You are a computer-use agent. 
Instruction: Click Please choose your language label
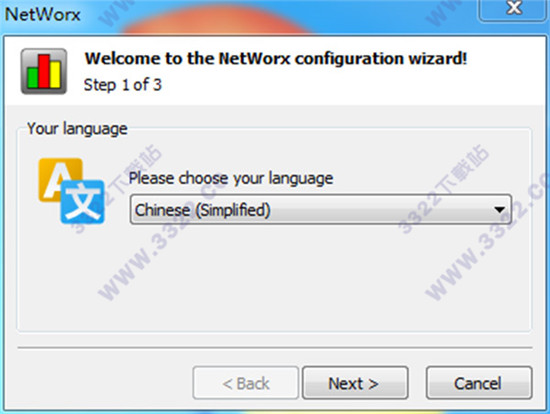(231, 178)
